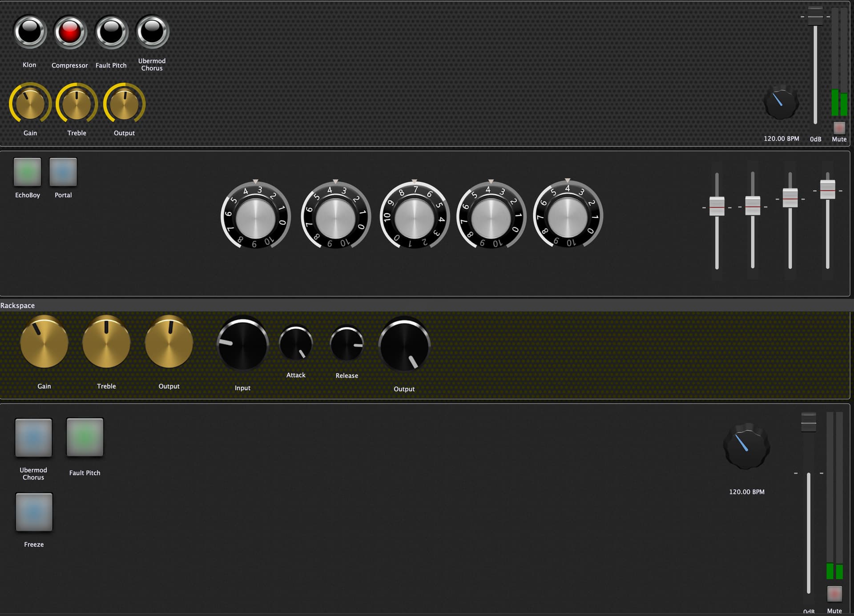Select the Rackspace header label

tap(17, 305)
